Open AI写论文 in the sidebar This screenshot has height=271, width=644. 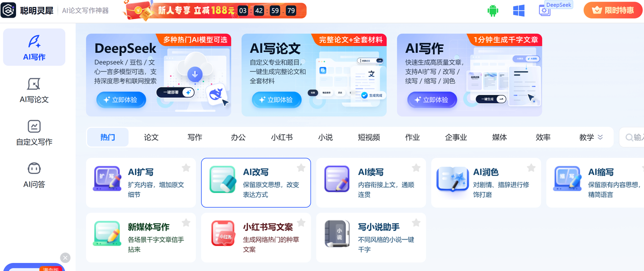pos(34,90)
